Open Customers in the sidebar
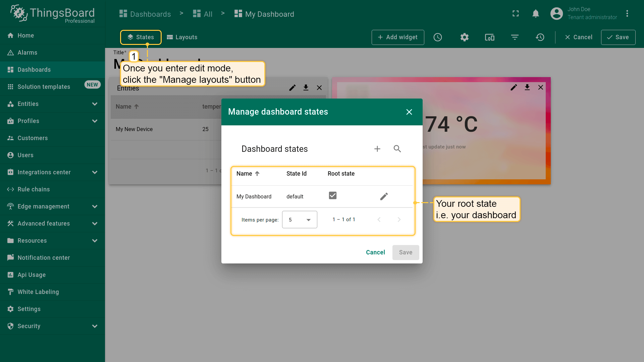This screenshot has height=362, width=644. 52,138
